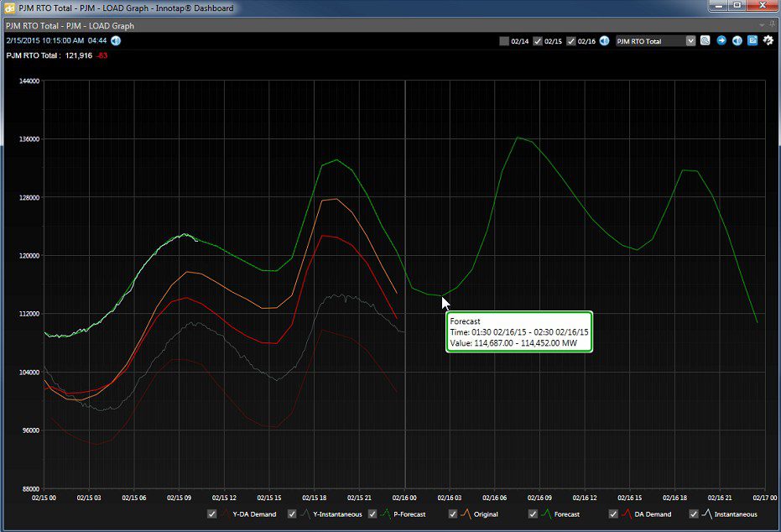Image resolution: width=781 pixels, height=532 pixels.
Task: Toggle the DA Demand series checkbox
Action: [613, 514]
